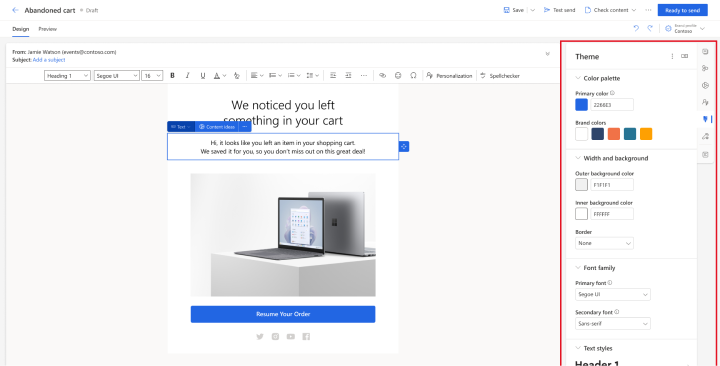720x366 pixels.
Task: Click Test send
Action: click(x=559, y=10)
